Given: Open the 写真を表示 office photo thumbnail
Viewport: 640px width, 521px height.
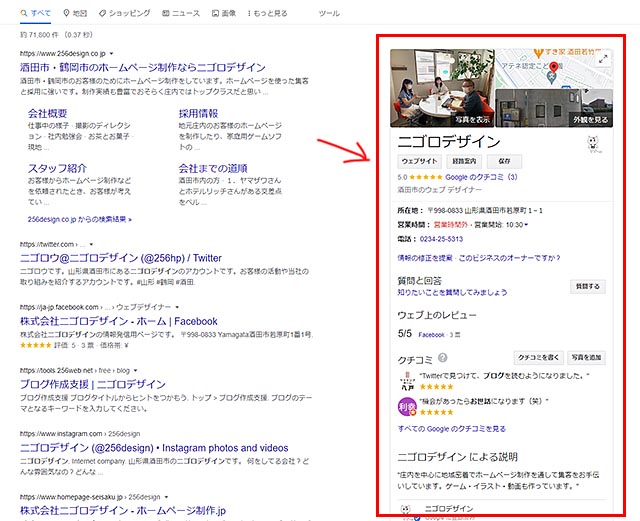Looking at the screenshot, I should click(442, 88).
